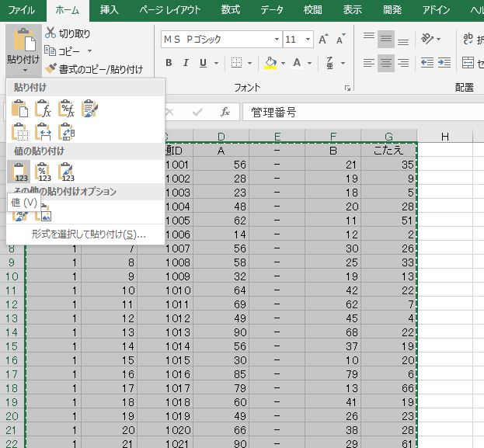Click the Insert Function fx button
The image size is (484, 448).
(225, 112)
